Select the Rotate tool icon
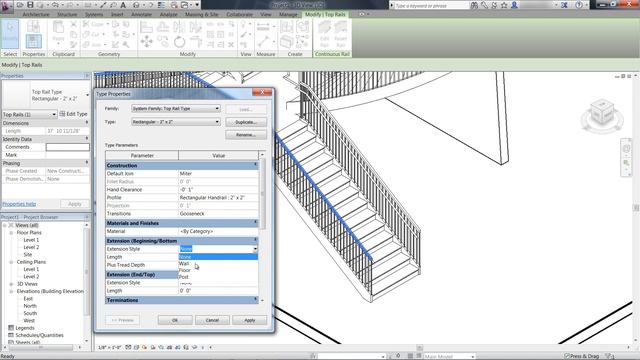The height and width of the screenshot is (360, 640). (179, 42)
